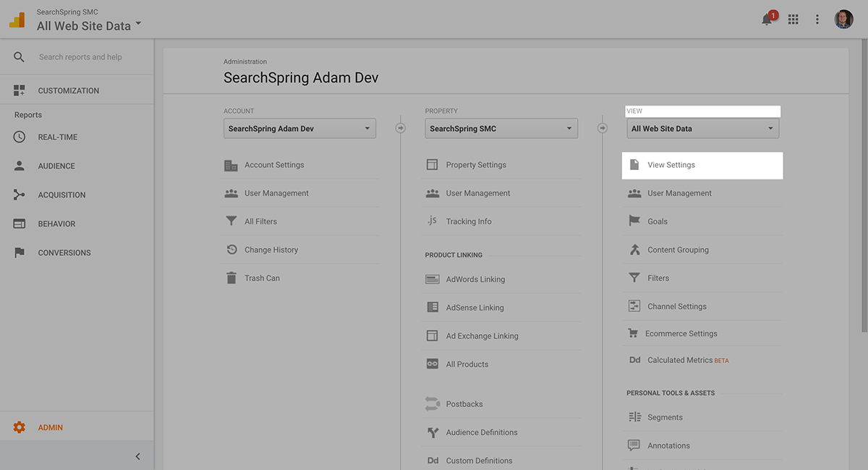Open the Acquisition reports menu
868x470 pixels.
pyautogui.click(x=61, y=195)
